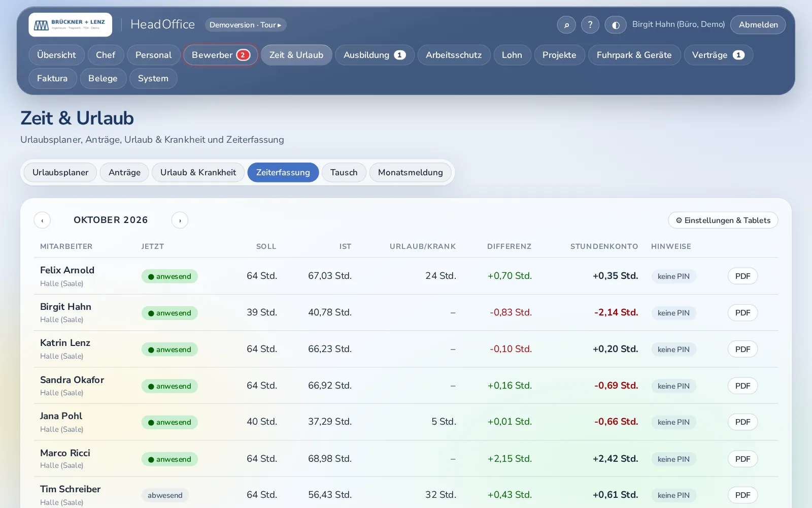Select the Zeiterfassung tab
Image resolution: width=812 pixels, height=508 pixels.
pyautogui.click(x=283, y=172)
